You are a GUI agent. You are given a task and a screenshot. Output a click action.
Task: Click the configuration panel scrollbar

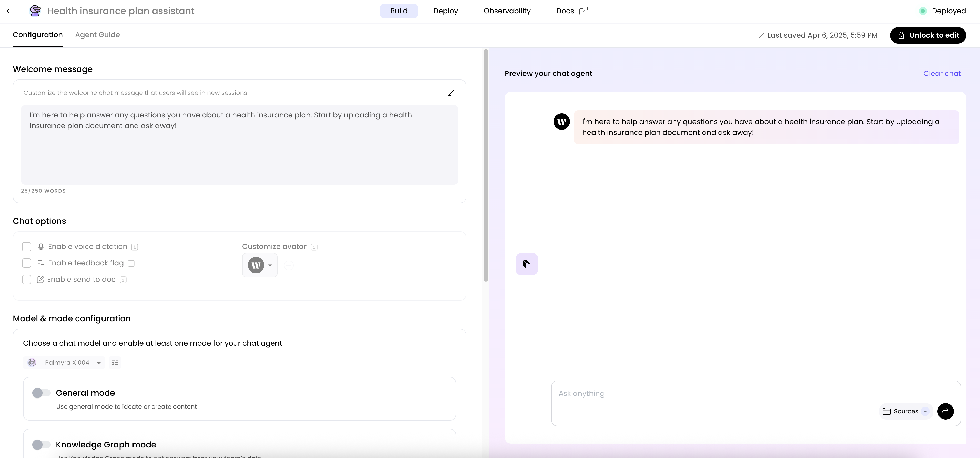pos(486,166)
